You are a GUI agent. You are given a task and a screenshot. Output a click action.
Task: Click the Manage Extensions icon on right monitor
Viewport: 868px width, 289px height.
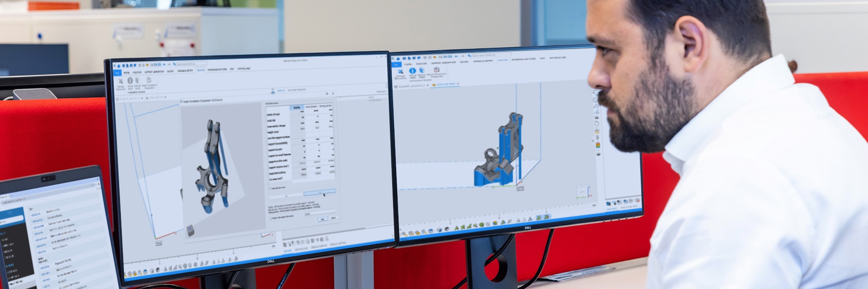click(x=401, y=71)
